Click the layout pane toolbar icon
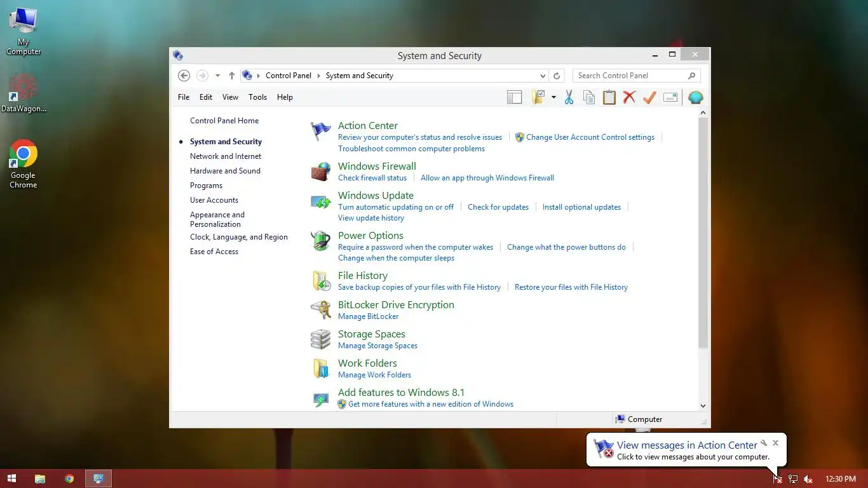Viewport: 868px width, 488px height. click(514, 97)
